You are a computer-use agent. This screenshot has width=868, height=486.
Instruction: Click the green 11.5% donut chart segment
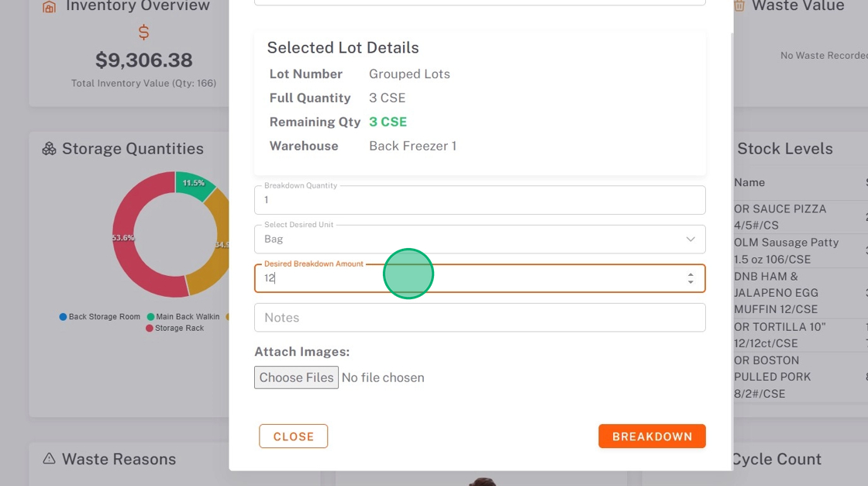pyautogui.click(x=194, y=184)
